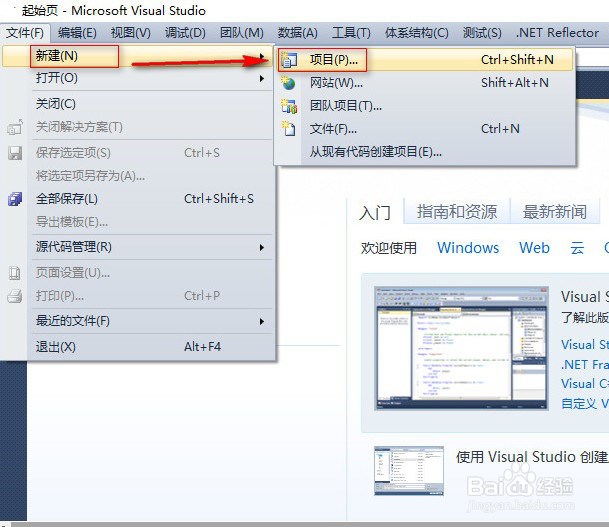609x527 pixels.
Task: Choose 关闭(C) from the File menu
Action: 151,104
